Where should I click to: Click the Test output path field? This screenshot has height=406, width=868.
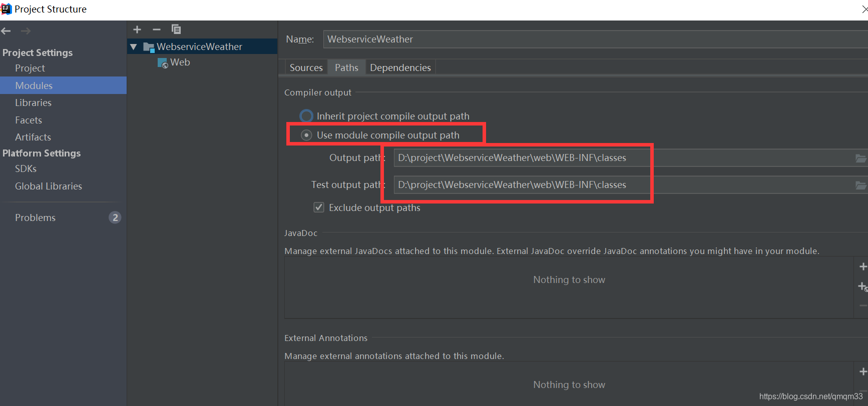(x=624, y=184)
